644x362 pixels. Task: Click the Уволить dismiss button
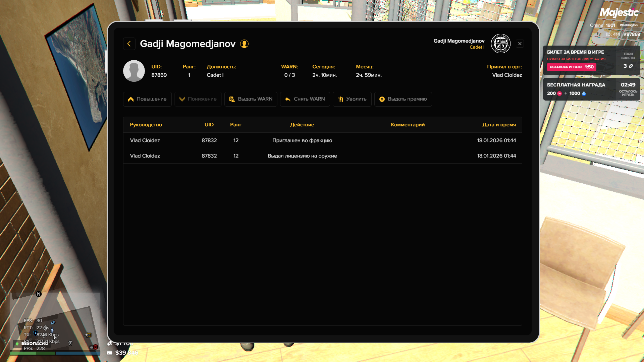point(352,99)
